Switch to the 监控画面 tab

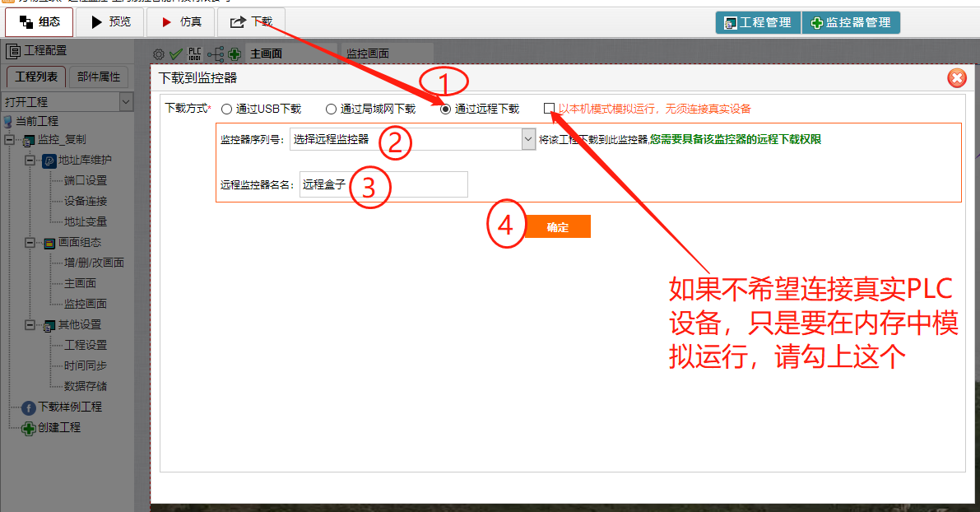click(367, 54)
